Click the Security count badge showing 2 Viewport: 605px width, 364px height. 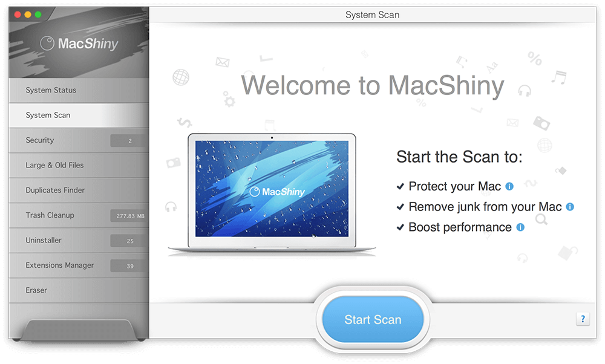click(129, 141)
